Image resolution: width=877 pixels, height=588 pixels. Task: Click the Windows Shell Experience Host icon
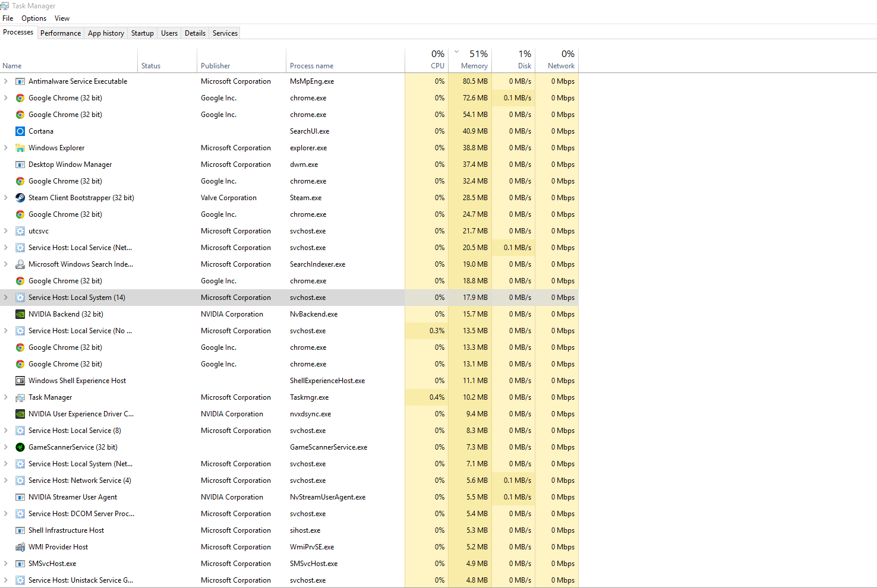pyautogui.click(x=20, y=381)
